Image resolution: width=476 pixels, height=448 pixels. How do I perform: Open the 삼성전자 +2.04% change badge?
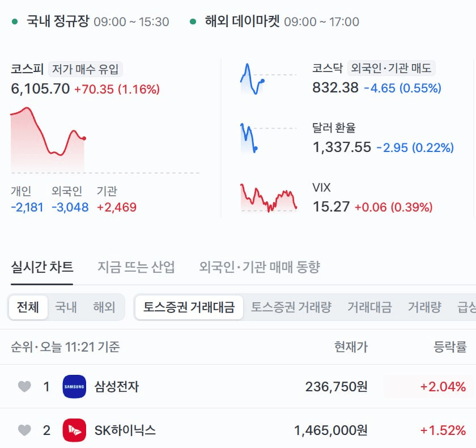[x=426, y=387]
